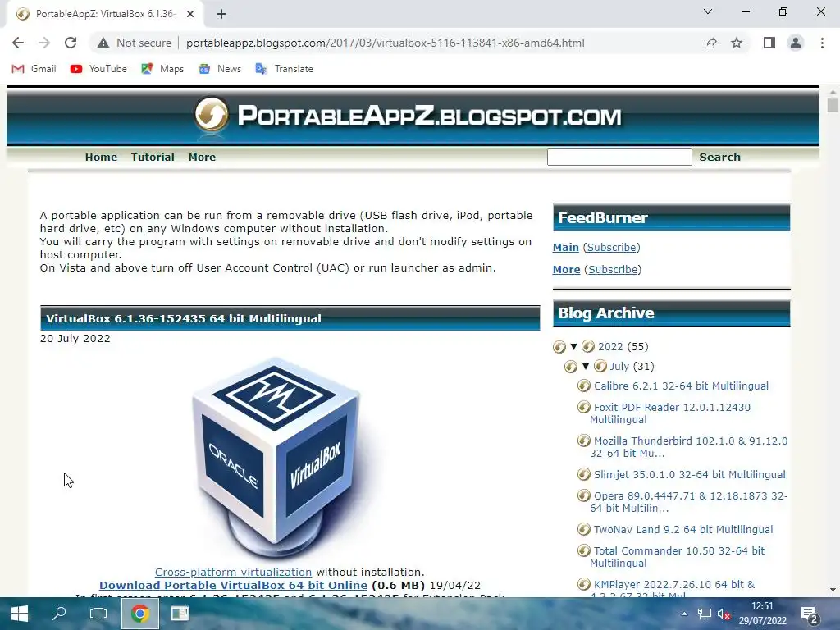The height and width of the screenshot is (630, 840).
Task: Open the News bookmark
Action: click(220, 69)
